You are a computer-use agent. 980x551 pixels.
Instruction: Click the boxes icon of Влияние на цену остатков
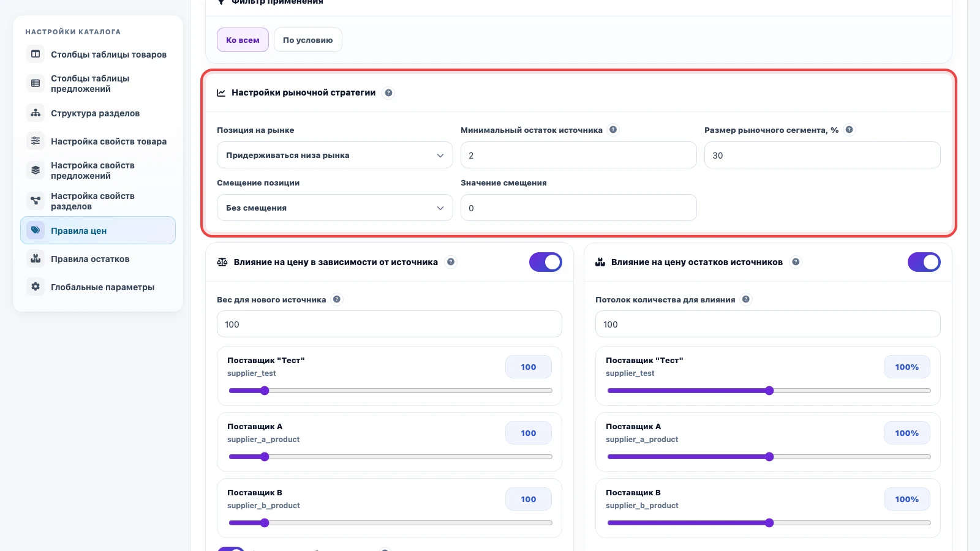coord(600,262)
